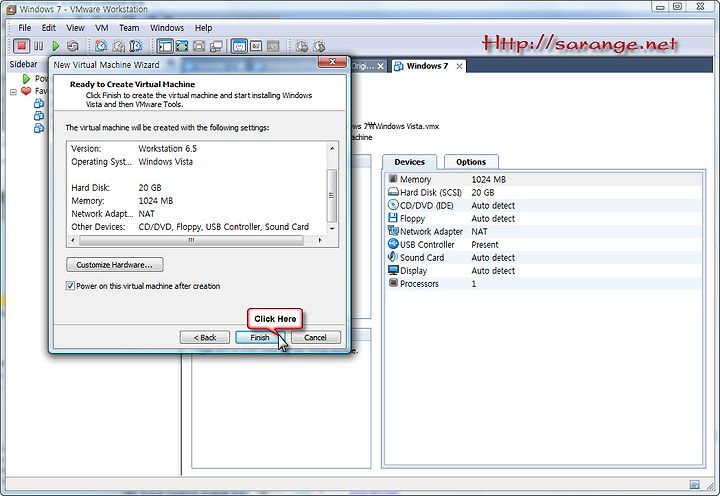Click the greyed Appliance view toolbar icon
Image resolution: width=720 pixels, height=496 pixels.
pyautogui.click(x=273, y=46)
